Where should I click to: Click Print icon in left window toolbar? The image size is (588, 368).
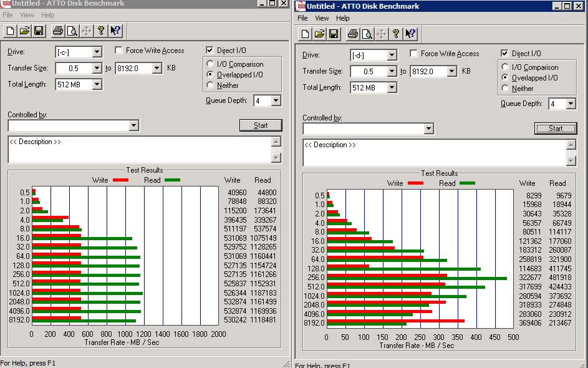click(57, 31)
